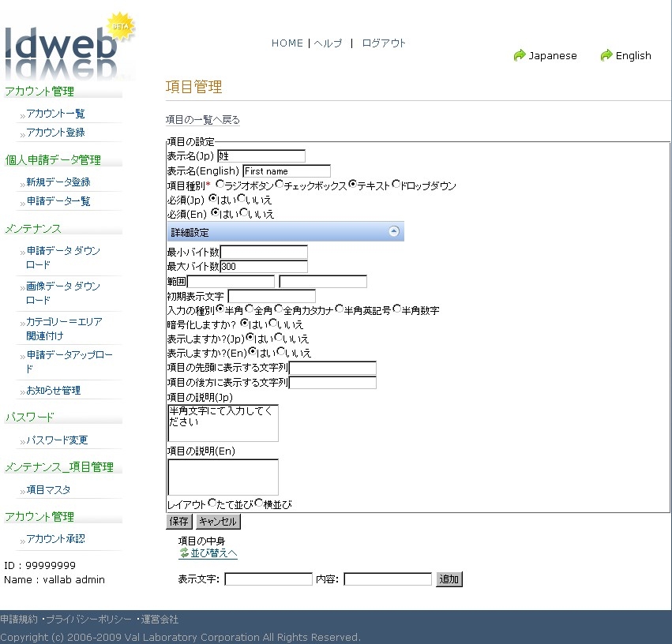Screen dimensions: 672x644
Task: Click the 項目の説明(Jp) text area
Action: tap(223, 423)
